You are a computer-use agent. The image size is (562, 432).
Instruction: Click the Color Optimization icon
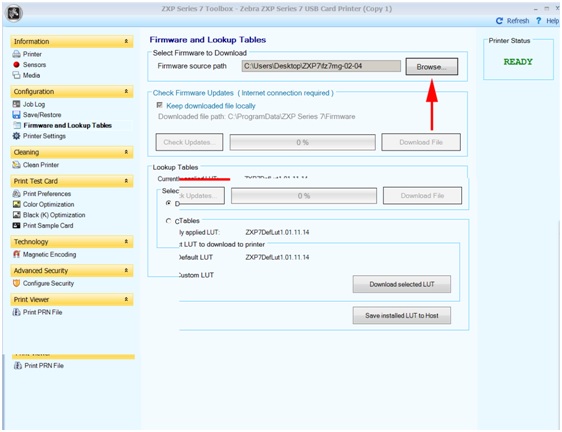click(x=16, y=204)
